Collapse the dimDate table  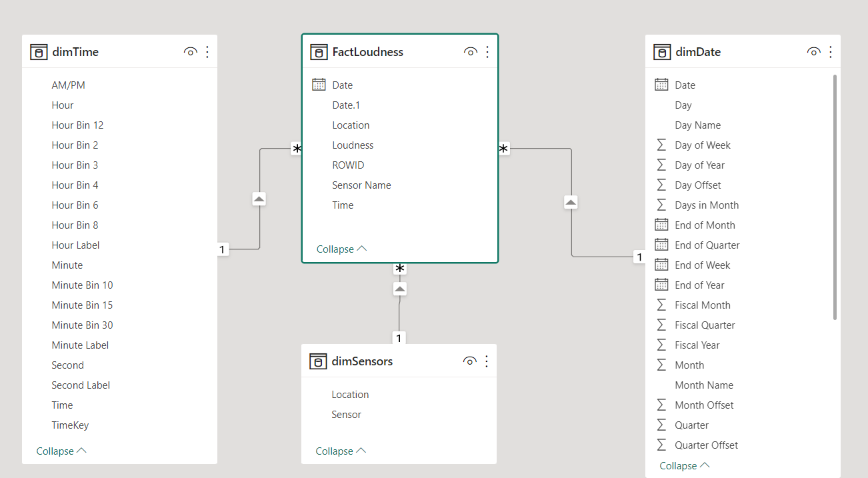pos(685,466)
